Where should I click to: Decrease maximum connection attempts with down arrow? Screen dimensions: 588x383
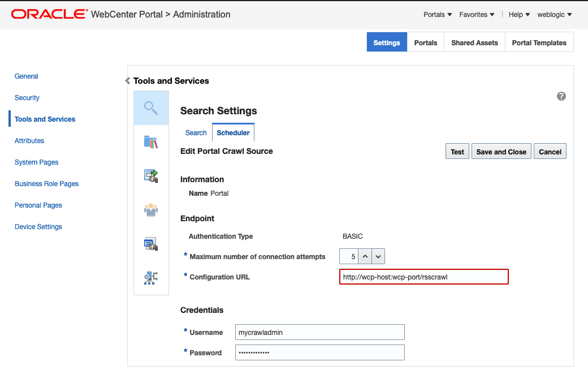tap(378, 257)
